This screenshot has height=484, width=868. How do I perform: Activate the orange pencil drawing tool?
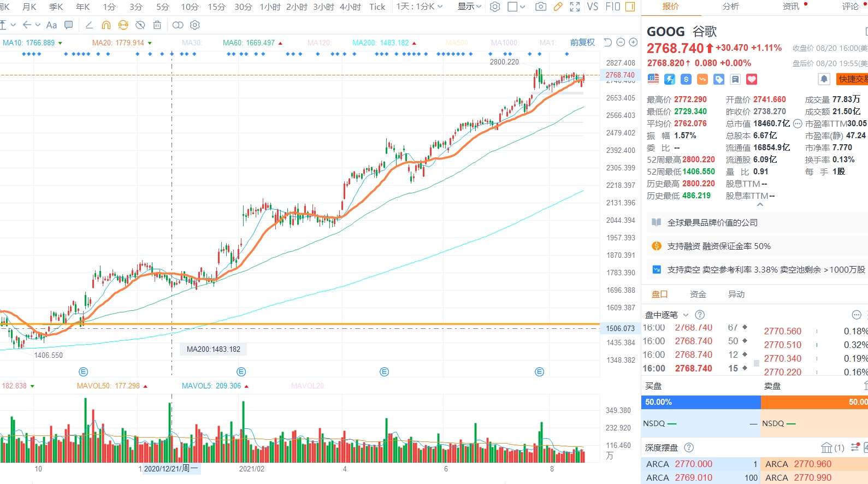point(558,7)
